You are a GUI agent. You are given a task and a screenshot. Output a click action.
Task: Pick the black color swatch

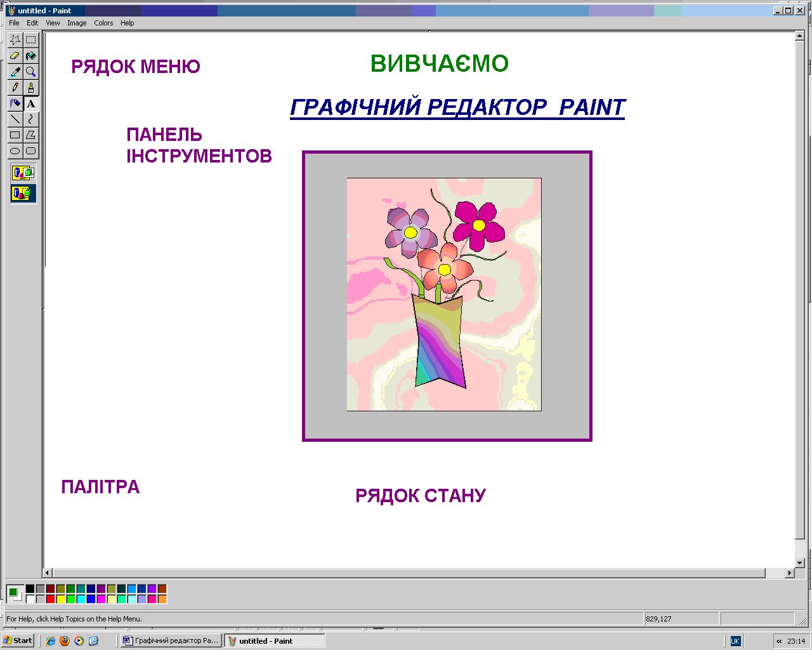pos(30,589)
